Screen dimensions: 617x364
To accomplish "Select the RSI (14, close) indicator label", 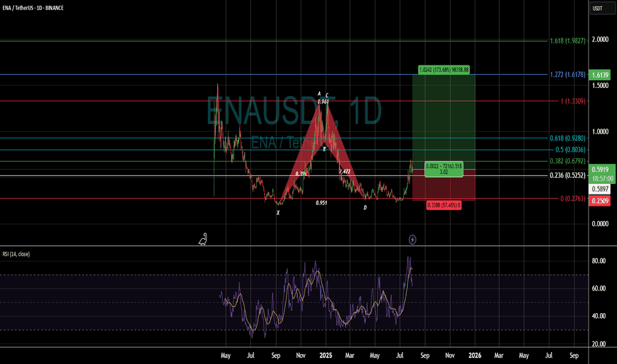I will (16, 254).
